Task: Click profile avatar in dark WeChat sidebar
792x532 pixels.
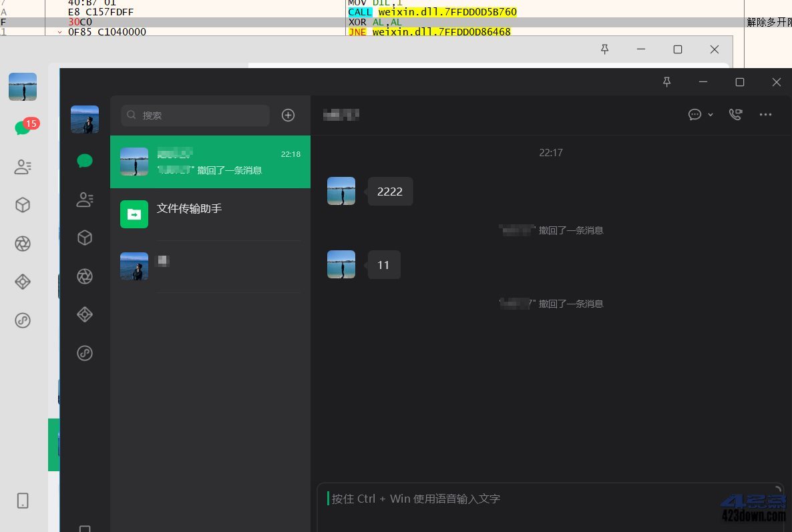Action: point(84,119)
